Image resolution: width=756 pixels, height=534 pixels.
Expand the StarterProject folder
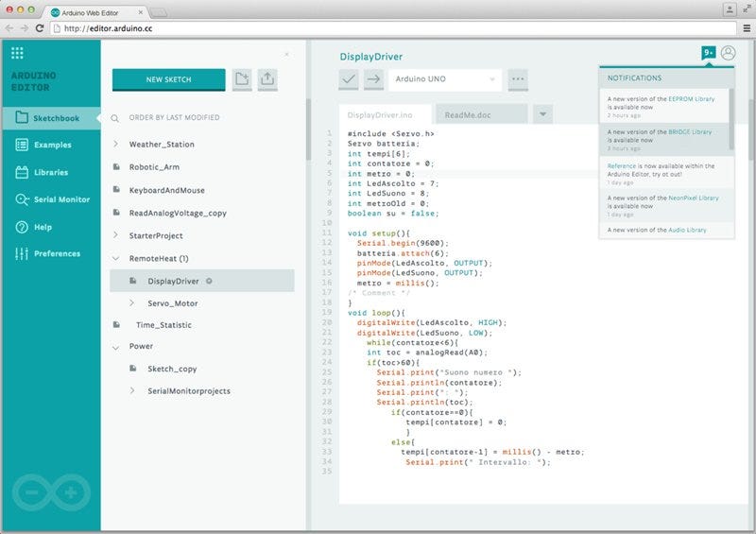(x=115, y=235)
